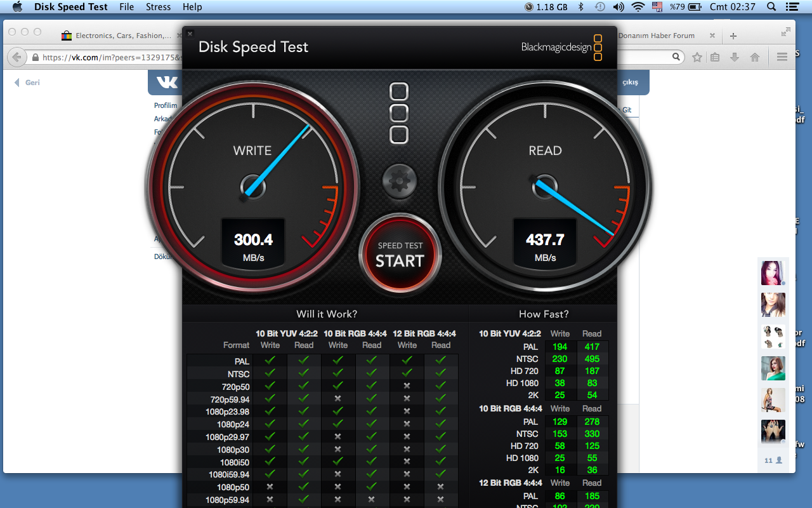Open the US flag input source menu
The width and height of the screenshot is (812, 508).
(x=657, y=7)
